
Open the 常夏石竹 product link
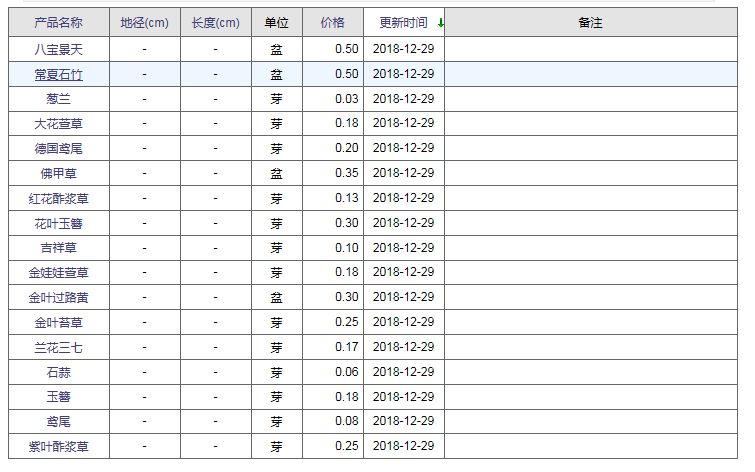58,75
